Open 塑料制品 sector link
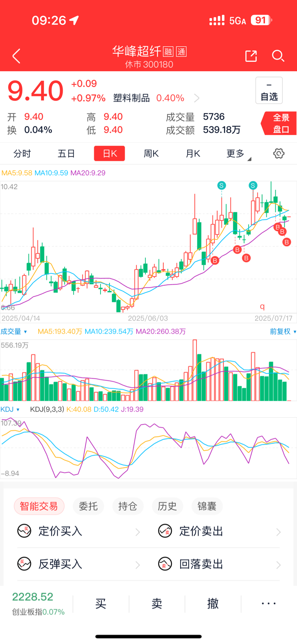The width and height of the screenshot is (297, 644). [131, 98]
